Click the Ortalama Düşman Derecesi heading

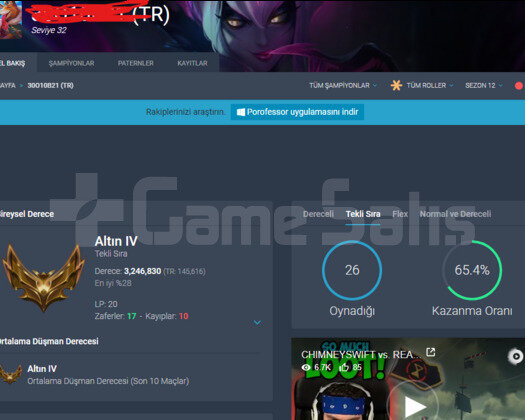point(49,341)
